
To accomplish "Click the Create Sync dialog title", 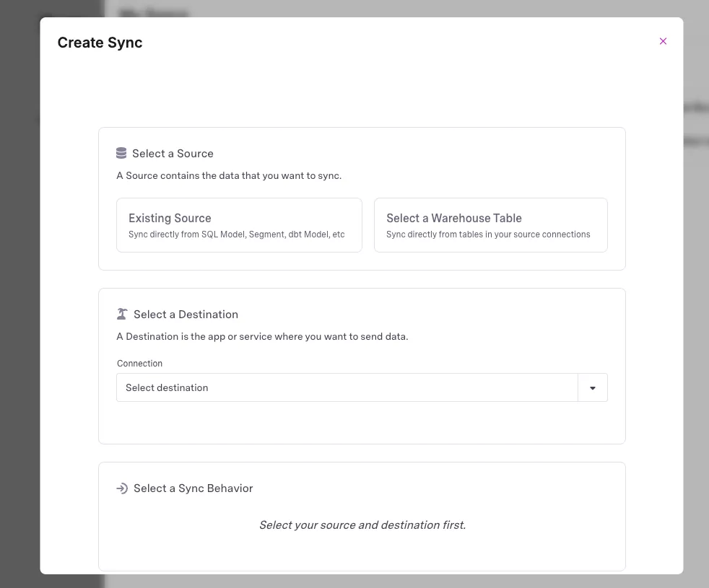I will pos(100,43).
